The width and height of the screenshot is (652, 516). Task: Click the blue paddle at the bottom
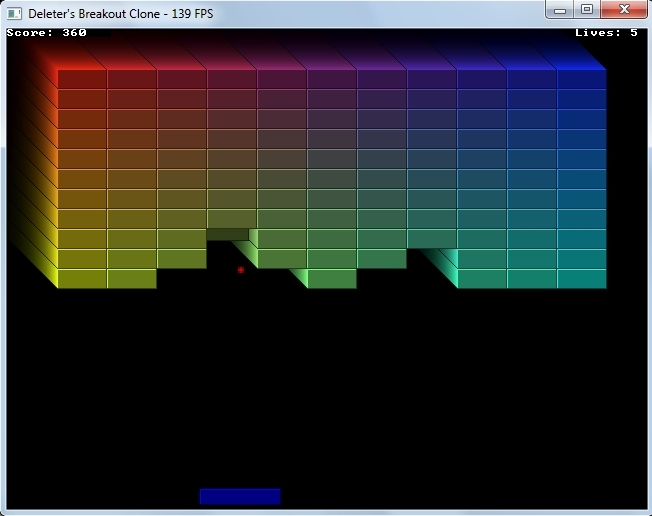point(240,496)
